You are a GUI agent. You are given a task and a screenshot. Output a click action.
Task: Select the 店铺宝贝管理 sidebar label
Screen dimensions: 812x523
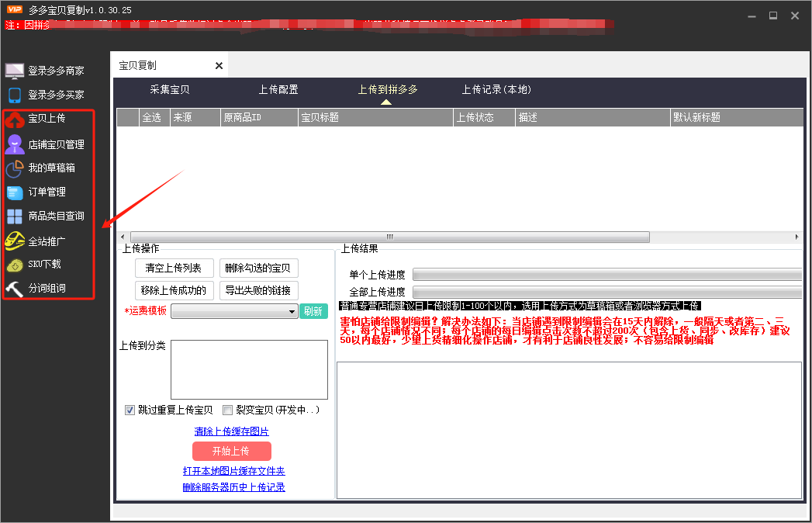[56, 144]
